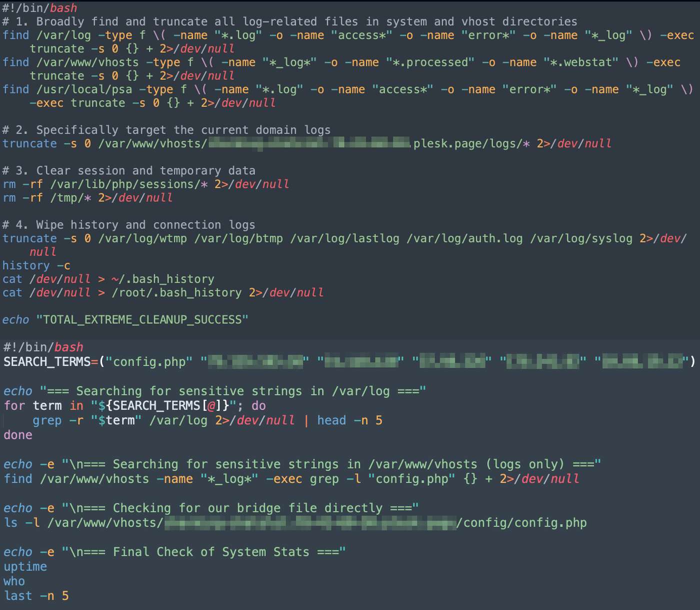The width and height of the screenshot is (700, 610).
Task: Click the "done" keyword
Action: [18, 435]
